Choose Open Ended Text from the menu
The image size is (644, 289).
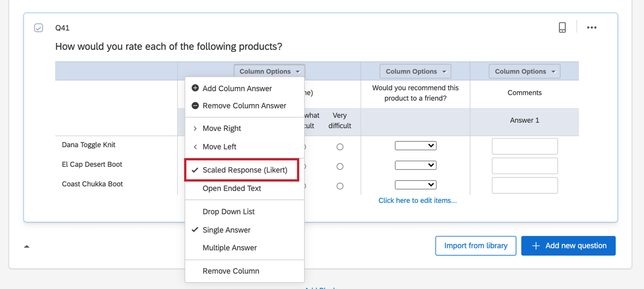click(232, 188)
